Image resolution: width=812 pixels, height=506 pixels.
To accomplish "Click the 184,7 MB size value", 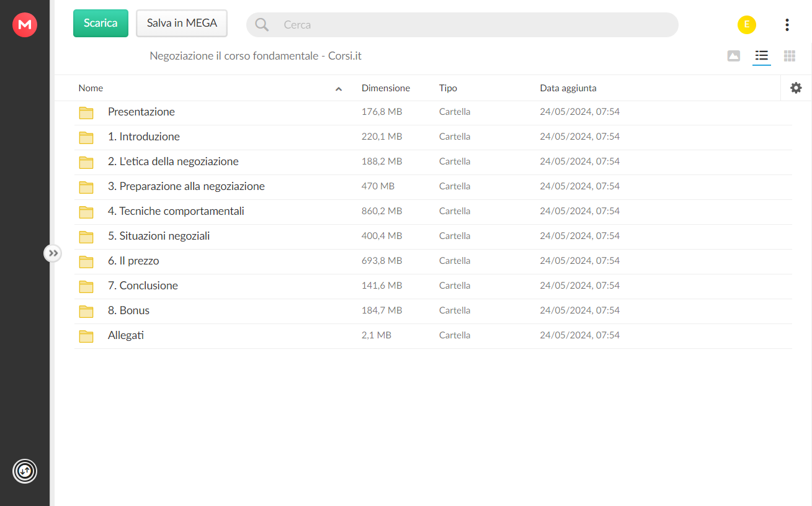I will [x=382, y=310].
